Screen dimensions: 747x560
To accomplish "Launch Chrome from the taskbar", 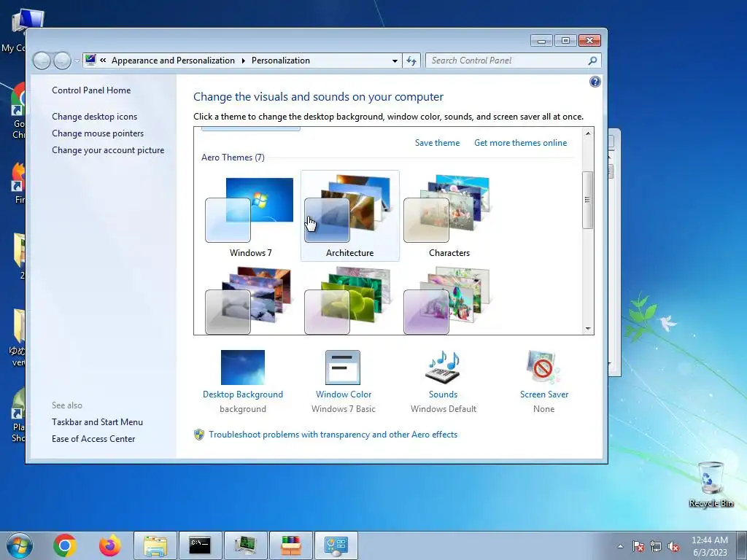I will (x=65, y=545).
